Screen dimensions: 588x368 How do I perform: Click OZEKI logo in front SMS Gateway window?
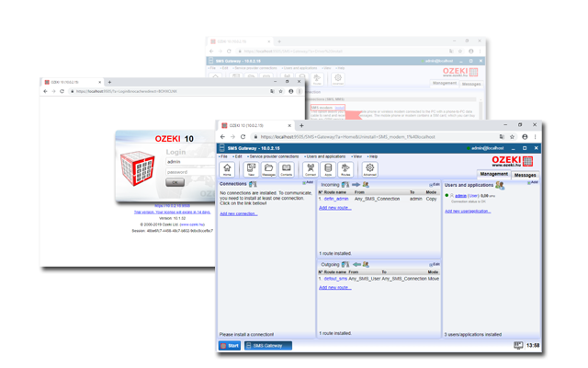513,161
